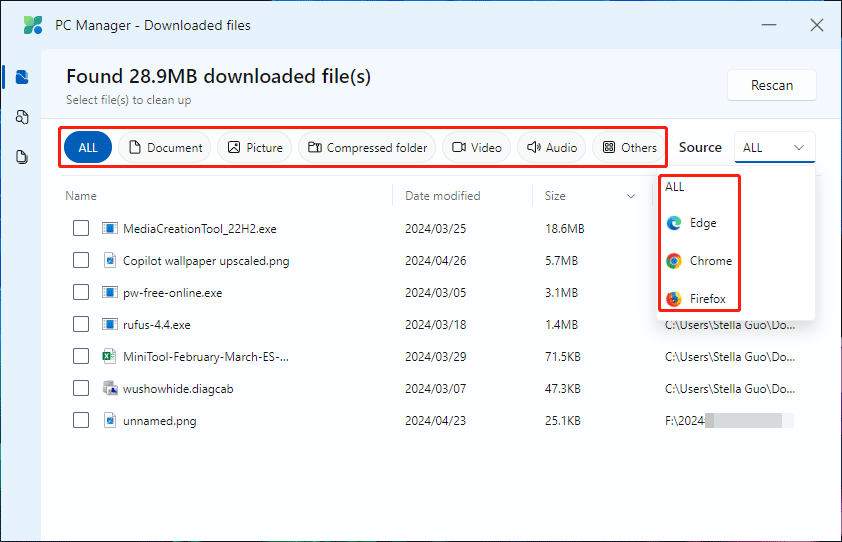Click the exe icon of pw-free-online.exe
Image resolution: width=842 pixels, height=542 pixels.
110,292
